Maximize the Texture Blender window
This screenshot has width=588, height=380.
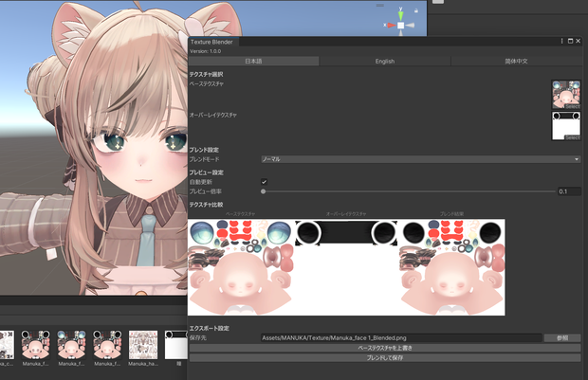(x=570, y=41)
